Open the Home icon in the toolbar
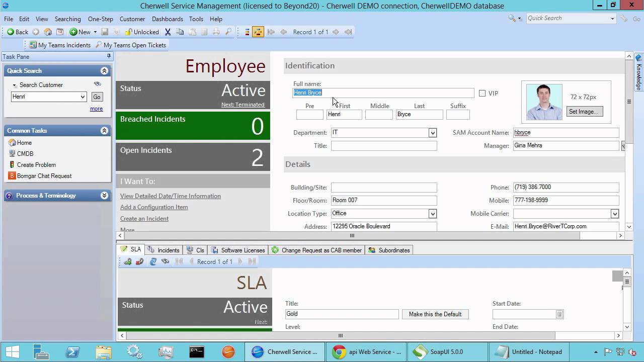This screenshot has height=362, width=644. (48, 32)
